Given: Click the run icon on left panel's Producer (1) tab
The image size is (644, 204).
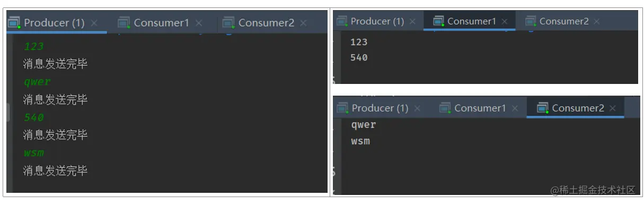Looking at the screenshot, I should click(x=14, y=23).
